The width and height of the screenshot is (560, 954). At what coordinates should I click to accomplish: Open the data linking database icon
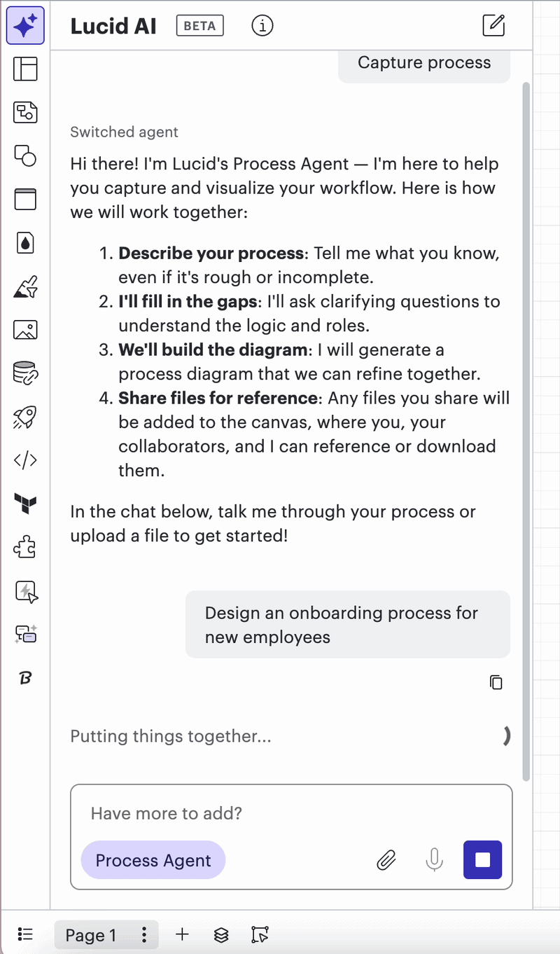[25, 373]
